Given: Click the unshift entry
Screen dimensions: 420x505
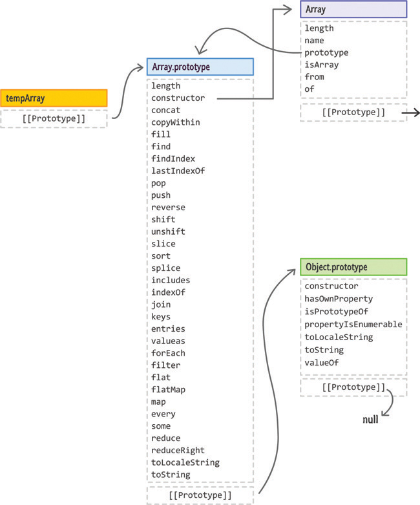Looking at the screenshot, I should 168,231.
